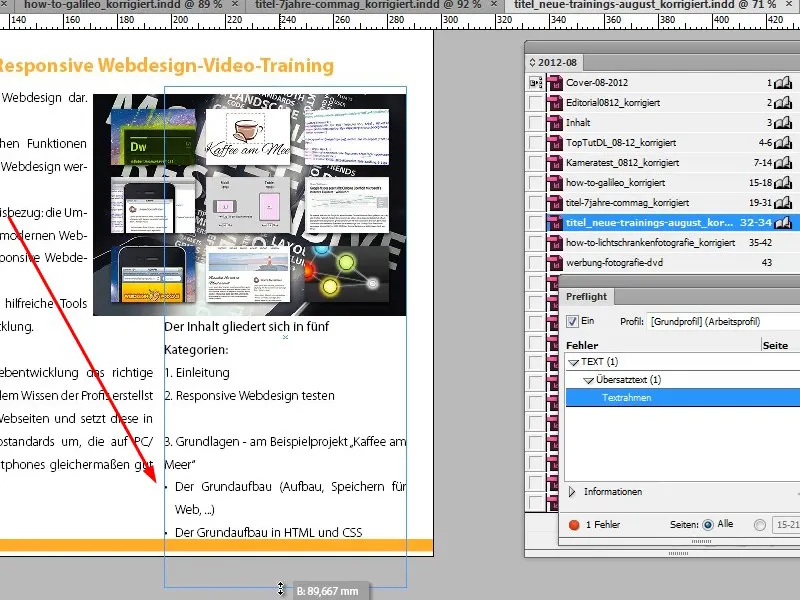The height and width of the screenshot is (600, 800).
Task: Click the InDesign icon of Kameratest_0812_korrigiert
Action: (555, 163)
